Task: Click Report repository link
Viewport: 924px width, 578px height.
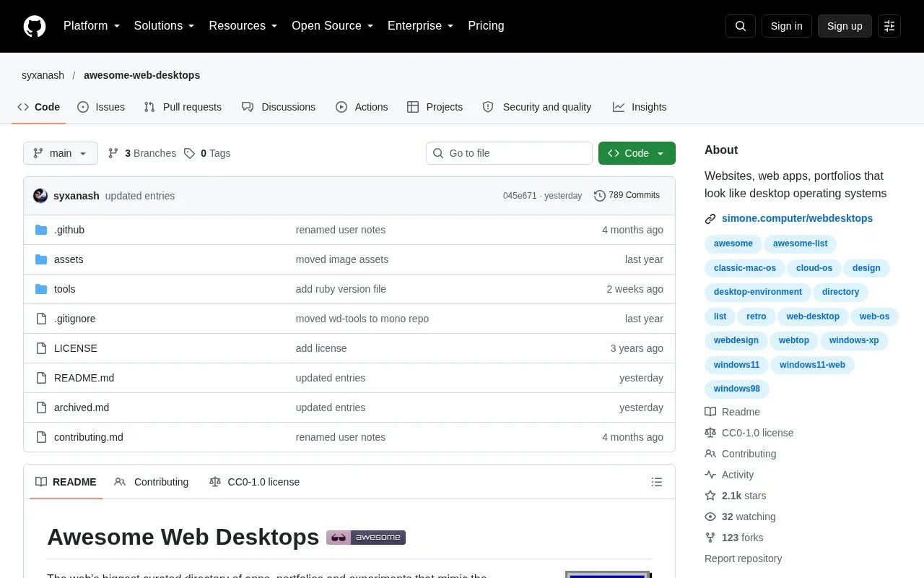Action: pyautogui.click(x=743, y=558)
